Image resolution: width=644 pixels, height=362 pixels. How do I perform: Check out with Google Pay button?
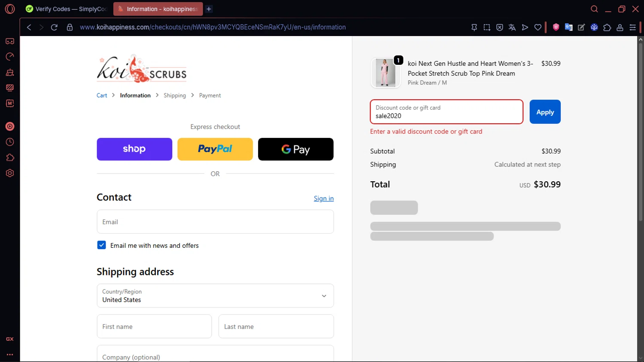(296, 149)
